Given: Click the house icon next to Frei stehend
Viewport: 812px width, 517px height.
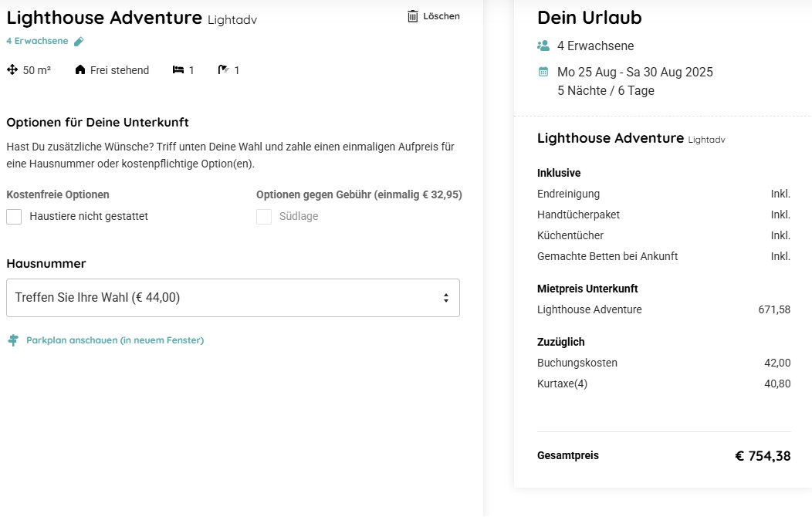Looking at the screenshot, I should (x=80, y=69).
